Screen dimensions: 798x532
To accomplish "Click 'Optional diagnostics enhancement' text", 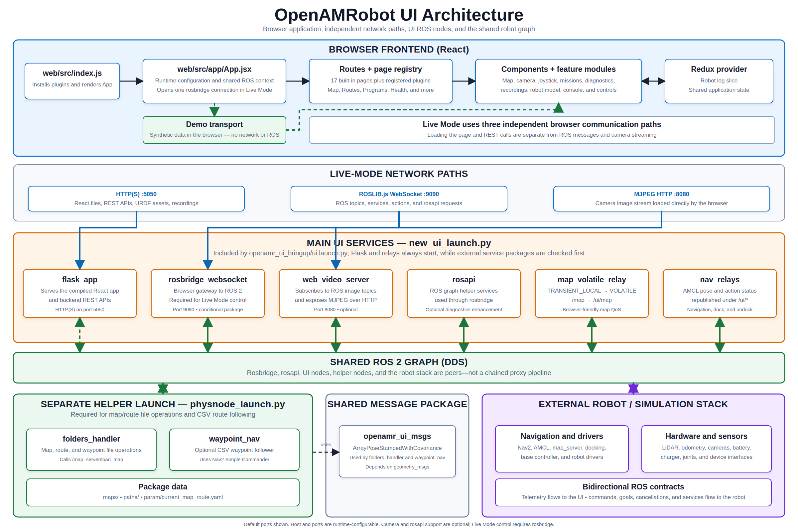I will [x=464, y=310].
